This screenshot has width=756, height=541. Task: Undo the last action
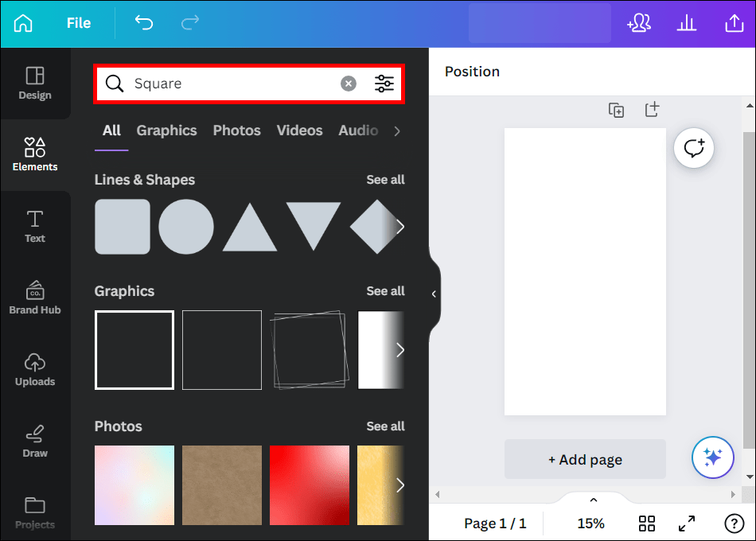pos(144,23)
